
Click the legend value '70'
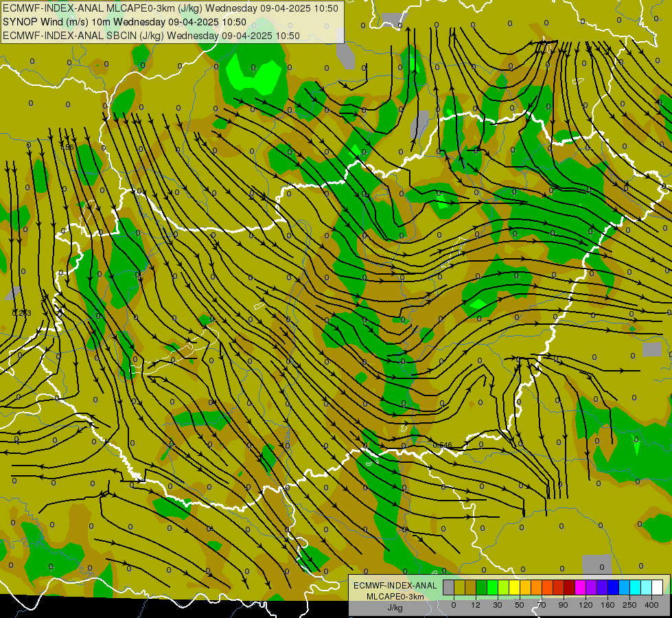point(542,605)
